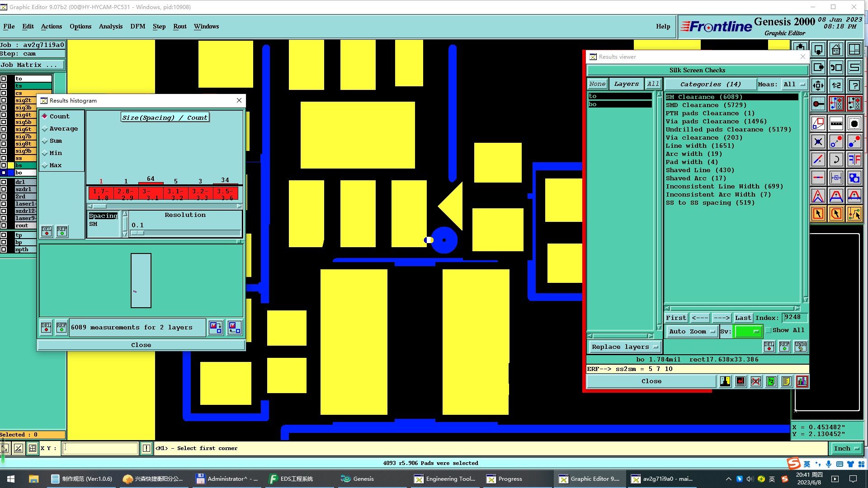
Task: Click the histogram horizontal scrollbar
Action: coord(165,206)
